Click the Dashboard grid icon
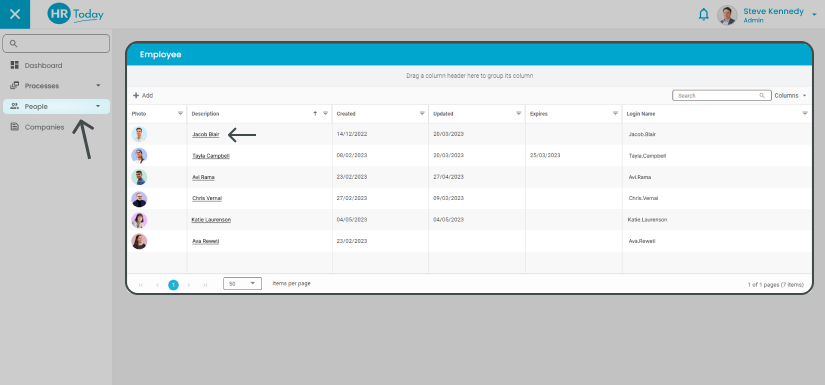This screenshot has height=385, width=825. pyautogui.click(x=15, y=65)
